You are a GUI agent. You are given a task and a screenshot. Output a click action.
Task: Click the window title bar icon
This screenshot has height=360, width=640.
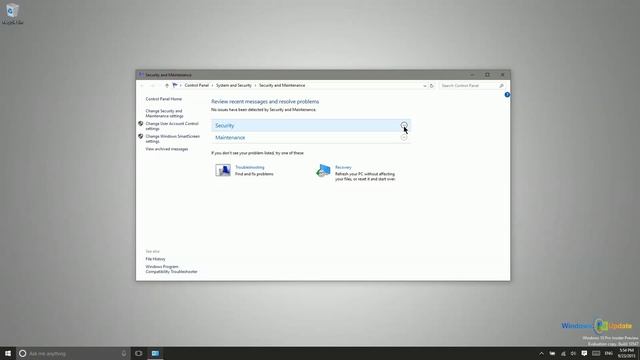click(x=141, y=75)
